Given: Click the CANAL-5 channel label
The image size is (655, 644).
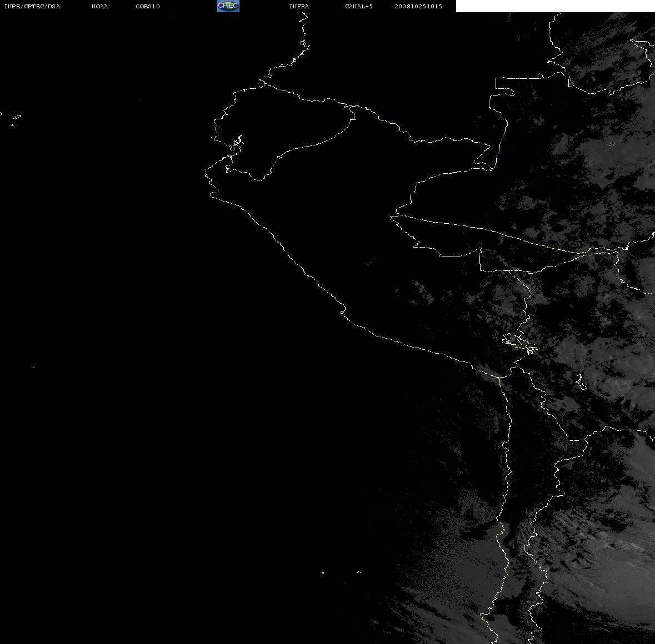Looking at the screenshot, I should [x=359, y=6].
